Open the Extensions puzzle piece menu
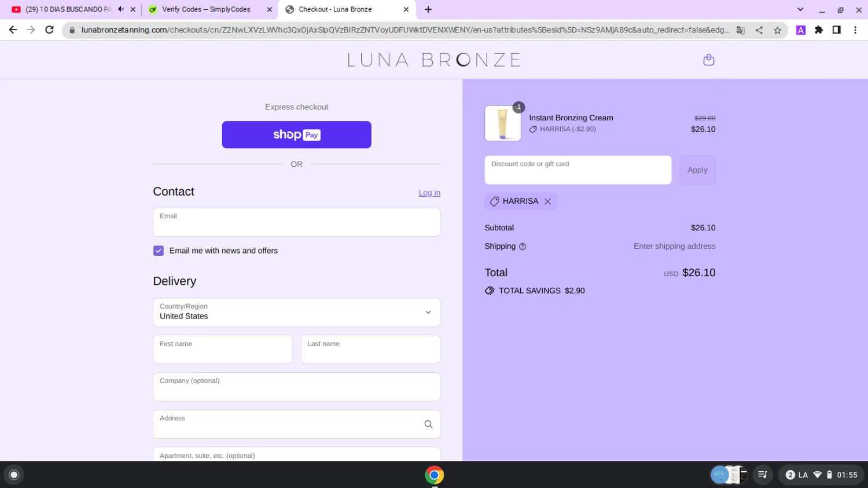The height and width of the screenshot is (488, 868). (819, 30)
